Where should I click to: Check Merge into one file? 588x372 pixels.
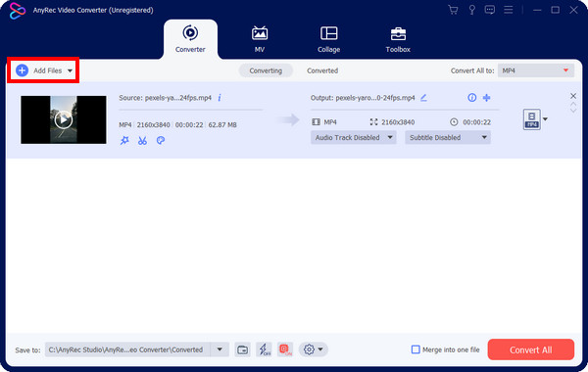click(416, 349)
